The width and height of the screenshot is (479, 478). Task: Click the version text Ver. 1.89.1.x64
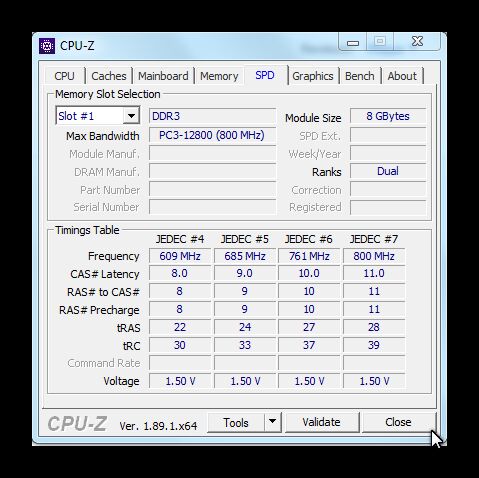tap(158, 426)
